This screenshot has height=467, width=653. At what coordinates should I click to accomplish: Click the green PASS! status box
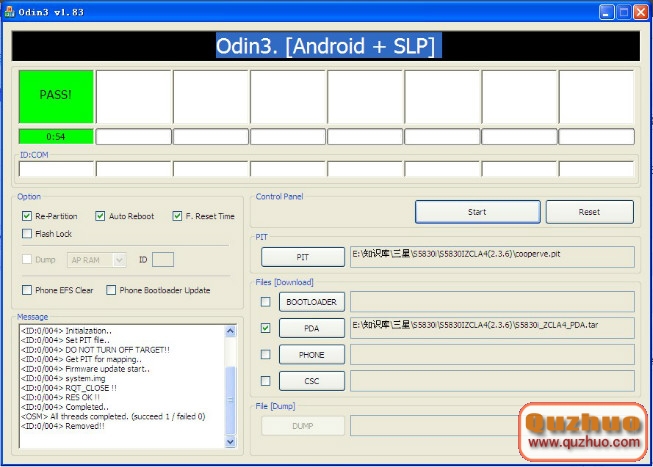point(56,96)
